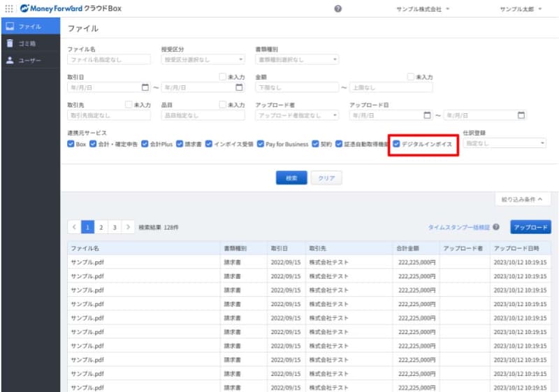The height and width of the screenshot is (392, 559).
Task: Uncheck the 会計Plus checkbox
Action: [x=145, y=144]
